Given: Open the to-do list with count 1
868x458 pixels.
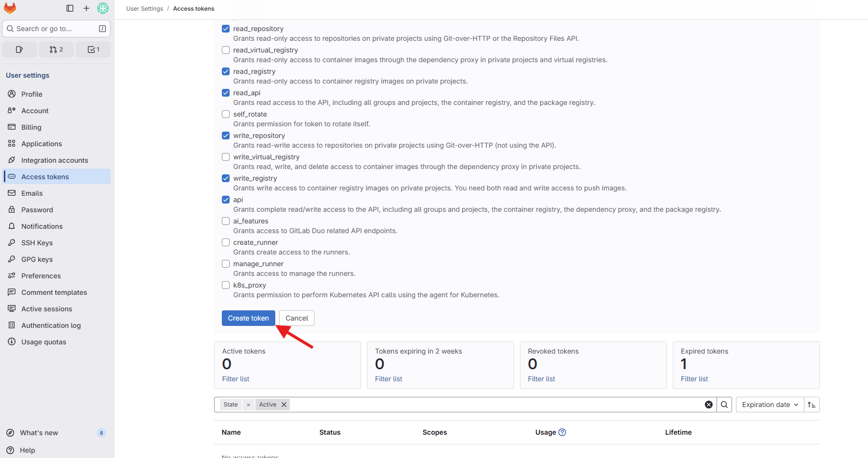Looking at the screenshot, I should pos(93,49).
